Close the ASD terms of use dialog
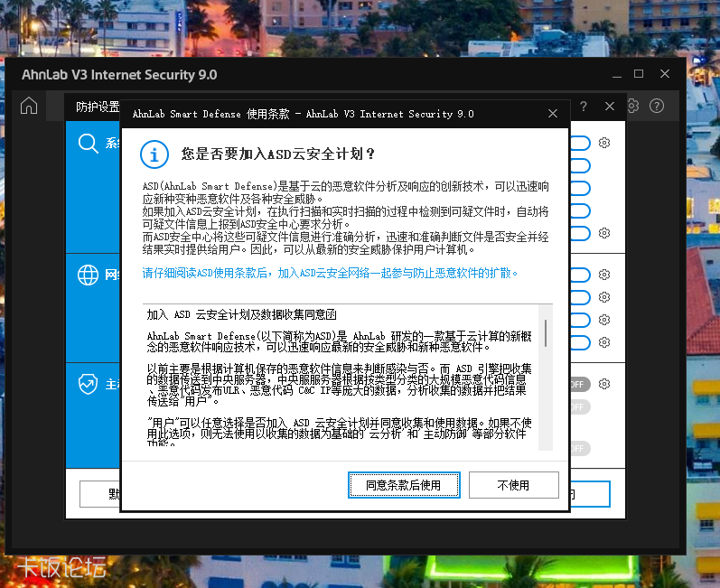This screenshot has height=588, width=720. coord(553,114)
